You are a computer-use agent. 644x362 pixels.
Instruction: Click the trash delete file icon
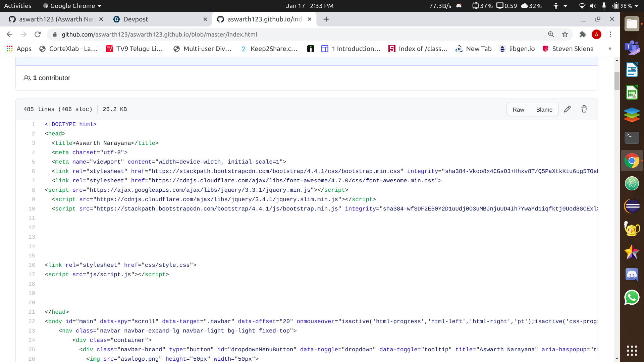pos(584,109)
